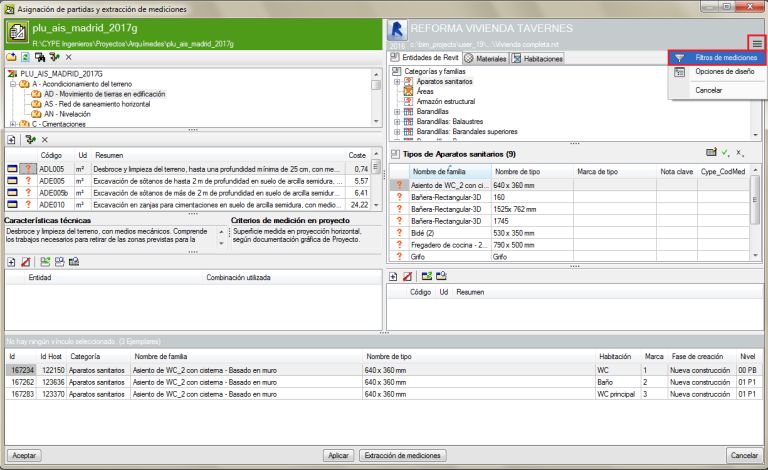768x470 pixels.
Task: Click the green arrow icon above the Entidad list
Action: 45,262
